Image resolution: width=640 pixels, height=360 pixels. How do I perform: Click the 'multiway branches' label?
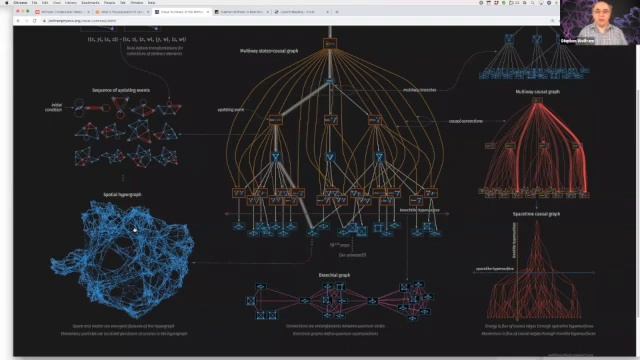(420, 90)
